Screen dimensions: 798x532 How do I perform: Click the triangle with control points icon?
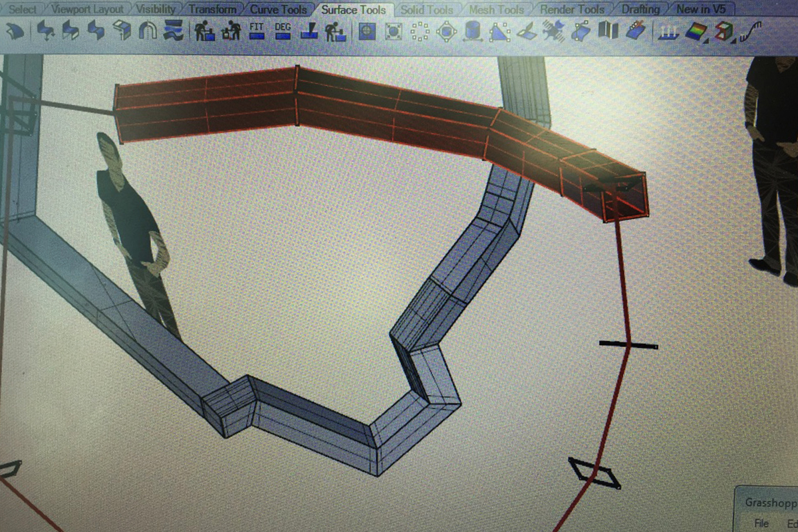pyautogui.click(x=499, y=31)
